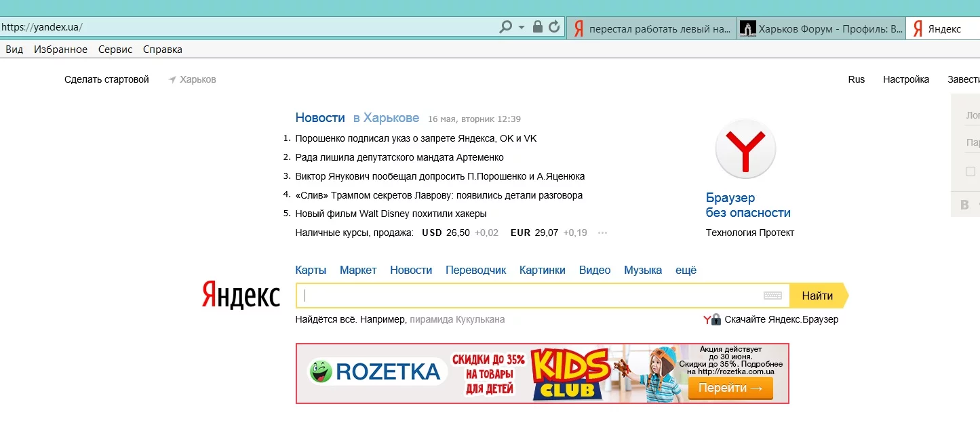Click the security lock icon in address bar

538,27
